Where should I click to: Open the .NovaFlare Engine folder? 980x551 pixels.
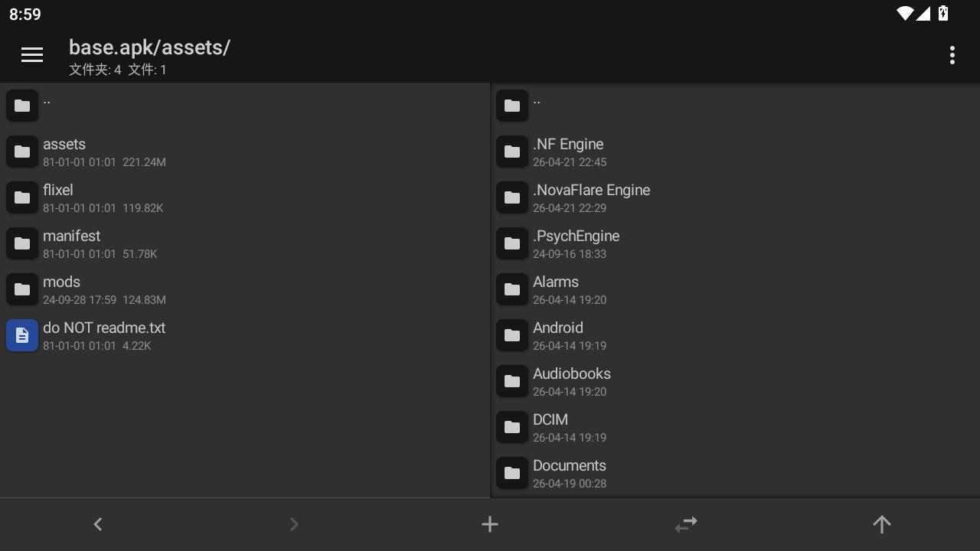pyautogui.click(x=591, y=197)
